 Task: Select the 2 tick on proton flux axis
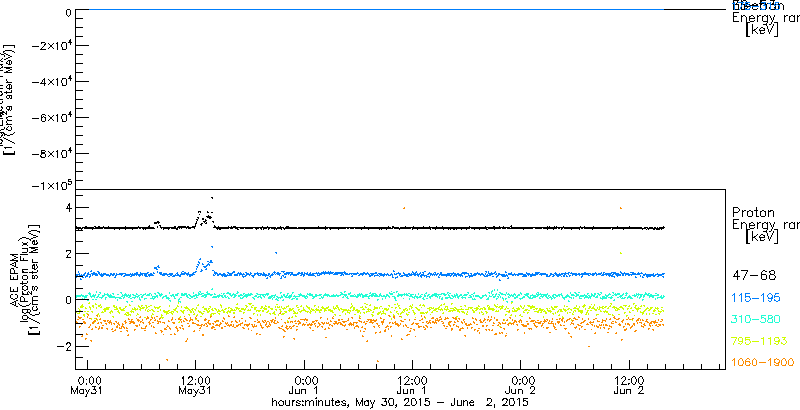tap(67, 253)
